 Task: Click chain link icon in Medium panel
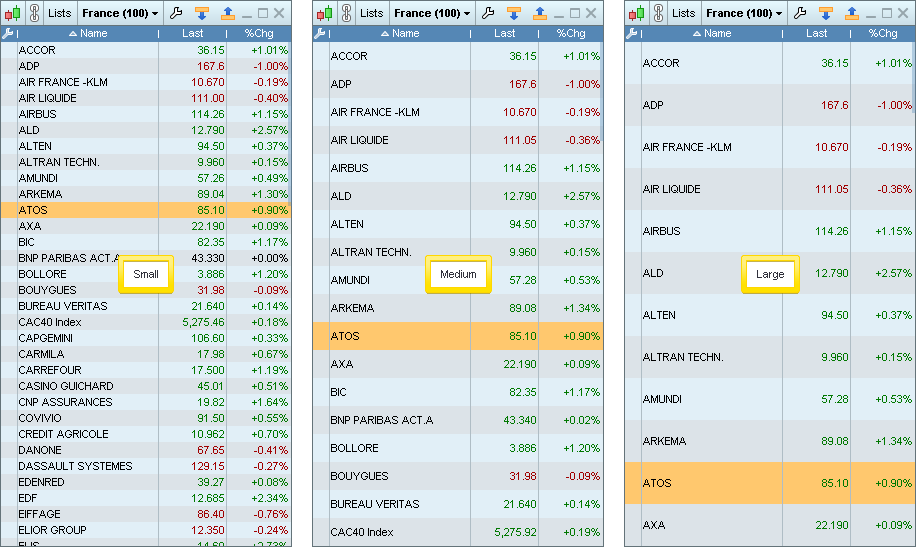point(346,14)
